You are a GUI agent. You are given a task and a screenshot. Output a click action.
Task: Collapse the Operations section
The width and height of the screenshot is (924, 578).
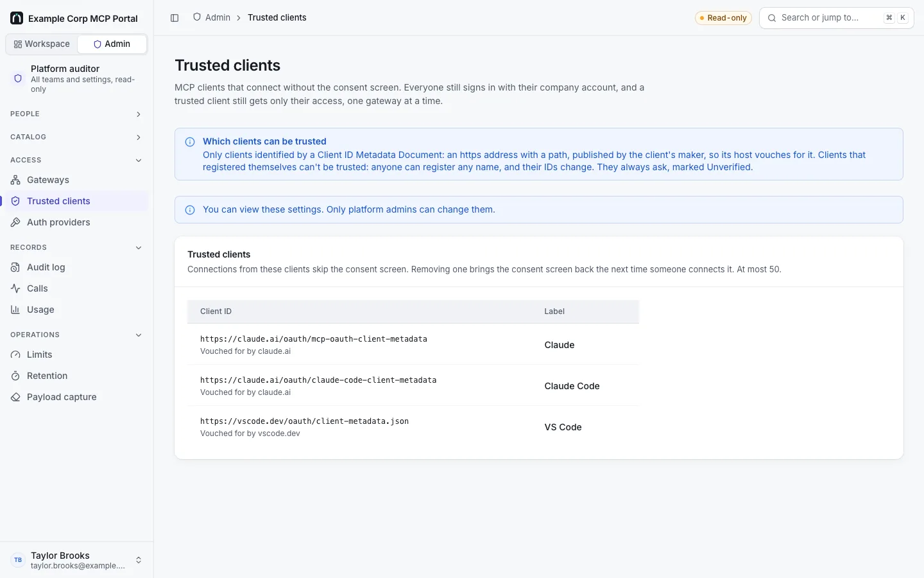click(76, 335)
